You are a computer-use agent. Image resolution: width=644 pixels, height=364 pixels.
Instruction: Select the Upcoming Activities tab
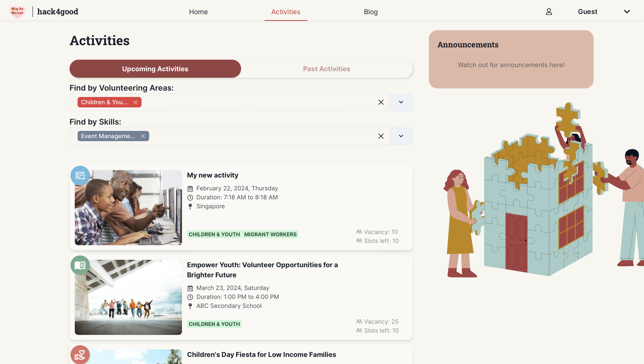point(155,69)
